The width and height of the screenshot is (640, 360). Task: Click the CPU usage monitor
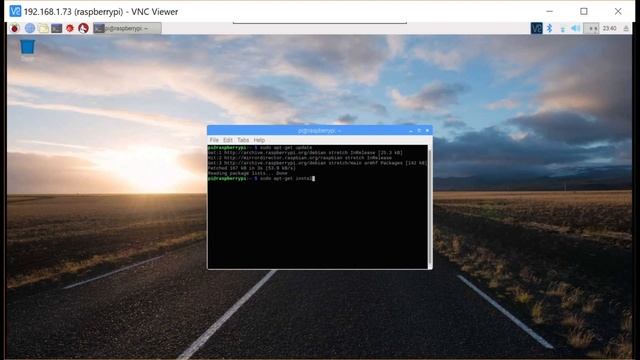coord(591,28)
